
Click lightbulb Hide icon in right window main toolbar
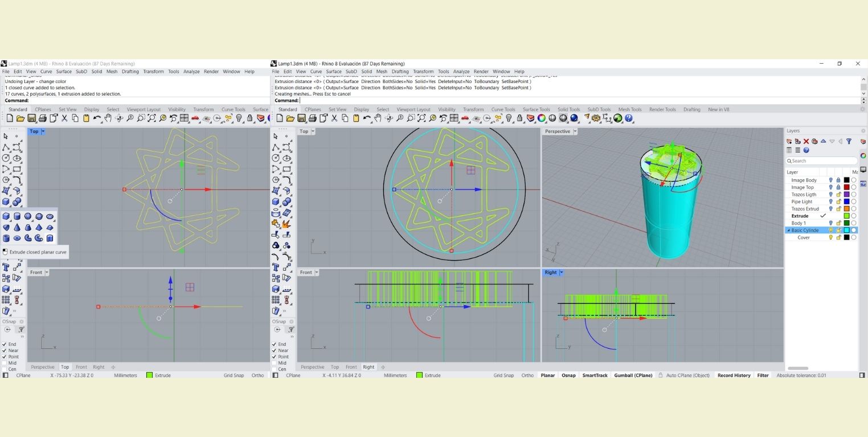[x=509, y=118]
